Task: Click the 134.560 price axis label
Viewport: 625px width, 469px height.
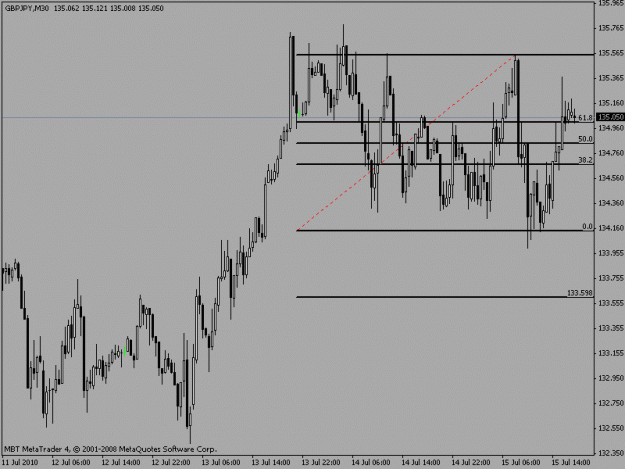Action: click(x=611, y=178)
